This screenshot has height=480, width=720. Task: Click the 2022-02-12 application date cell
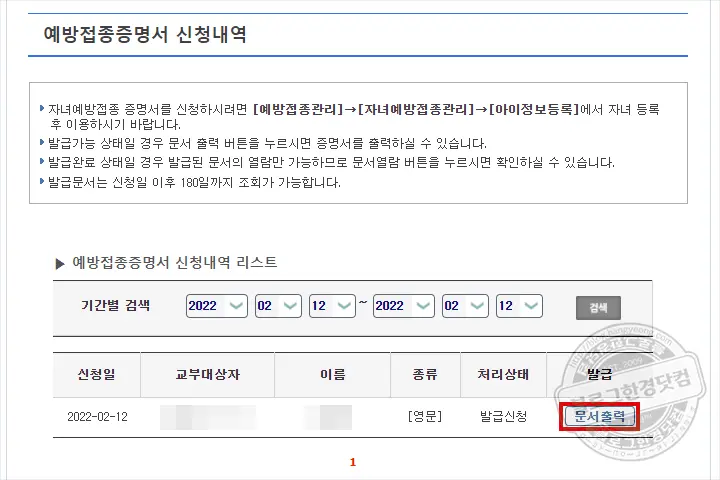point(97,417)
